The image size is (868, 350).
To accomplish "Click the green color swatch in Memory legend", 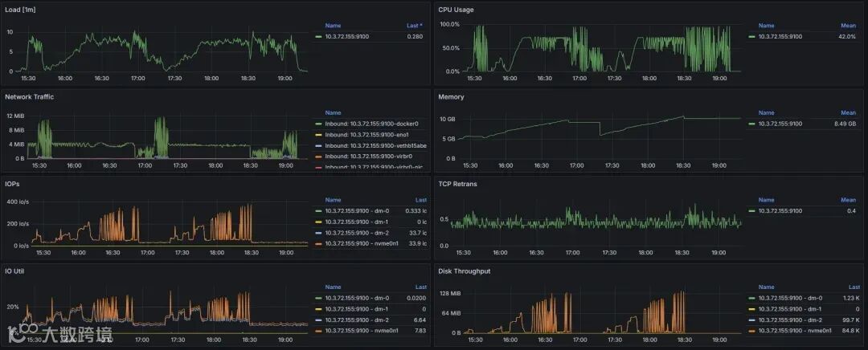I will pyautogui.click(x=751, y=124).
